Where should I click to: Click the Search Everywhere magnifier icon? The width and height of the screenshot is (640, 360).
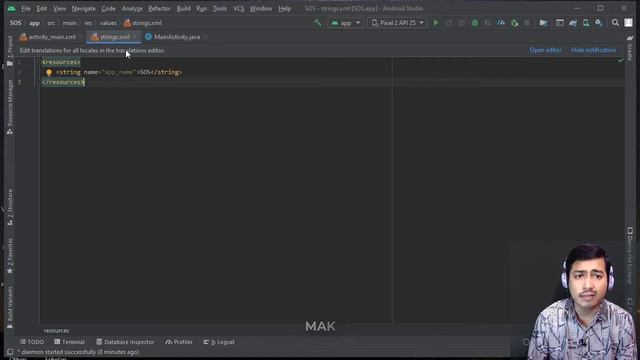pyautogui.click(x=615, y=23)
